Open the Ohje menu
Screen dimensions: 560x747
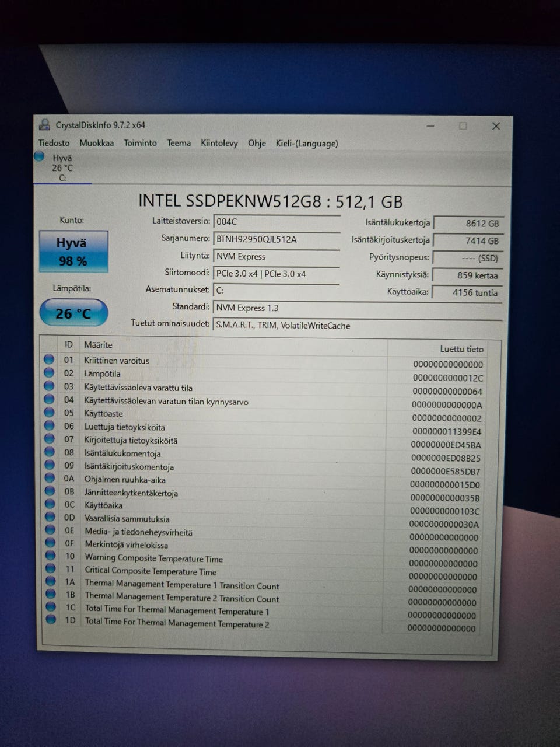(257, 143)
